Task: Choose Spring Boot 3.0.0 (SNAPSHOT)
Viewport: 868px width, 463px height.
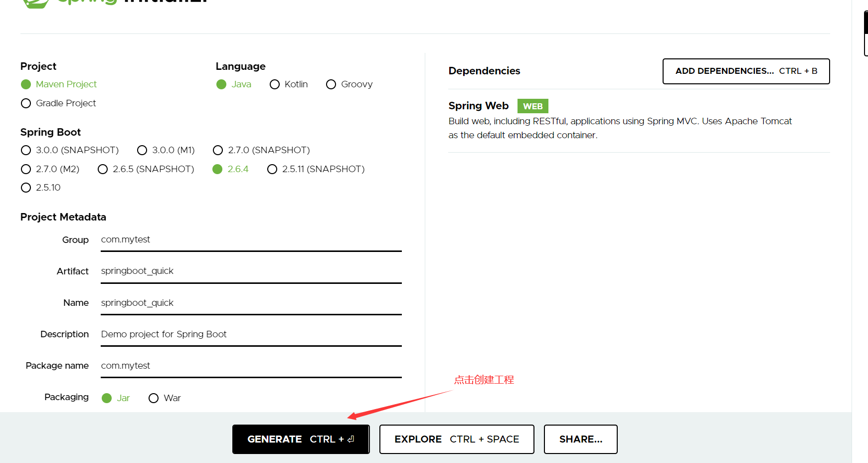Action: point(26,150)
